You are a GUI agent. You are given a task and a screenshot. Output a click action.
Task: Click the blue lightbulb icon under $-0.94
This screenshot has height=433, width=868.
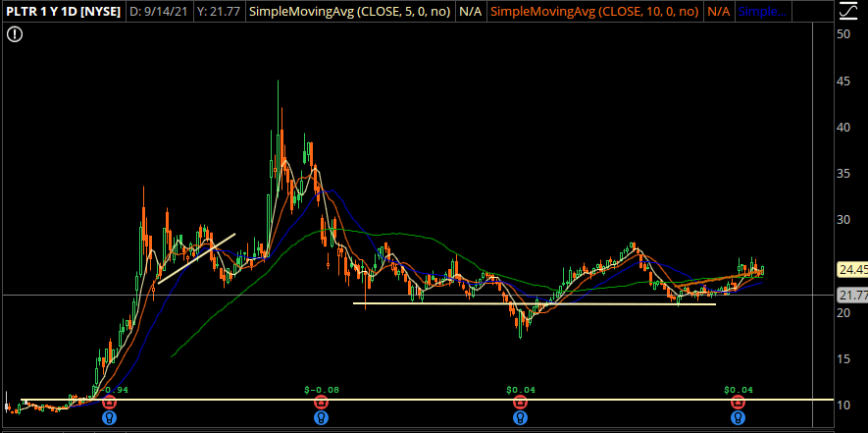110,417
